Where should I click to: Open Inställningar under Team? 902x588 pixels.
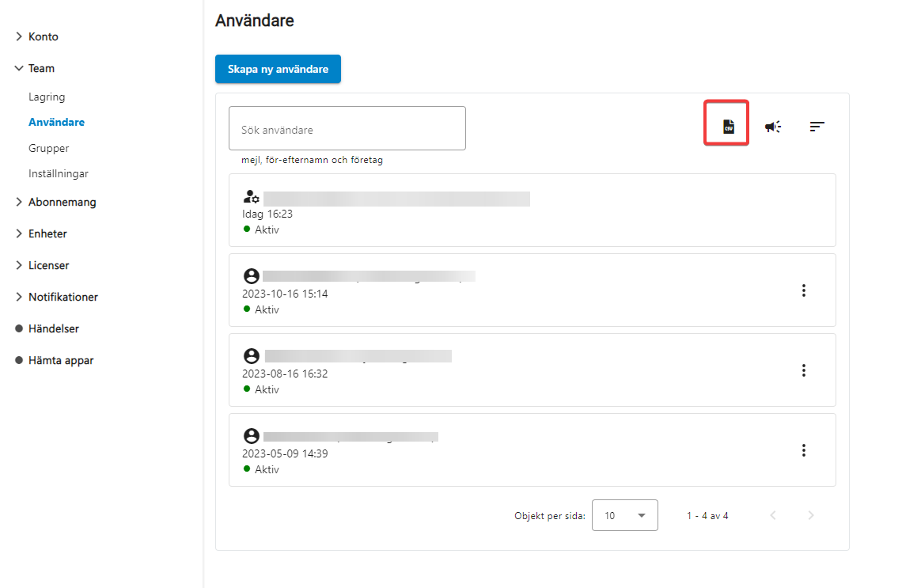(58, 173)
